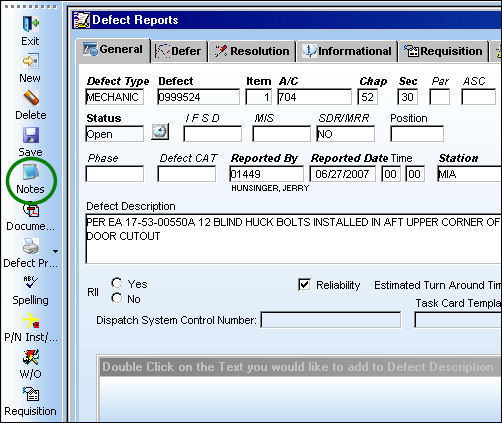Click the Defect Reports window title icon

pyautogui.click(x=82, y=20)
